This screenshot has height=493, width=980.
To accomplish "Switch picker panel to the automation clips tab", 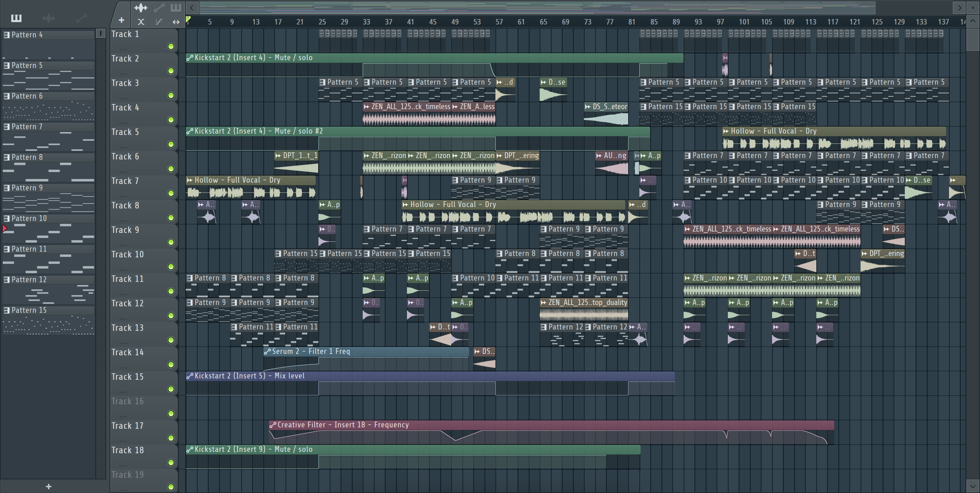I will click(81, 18).
